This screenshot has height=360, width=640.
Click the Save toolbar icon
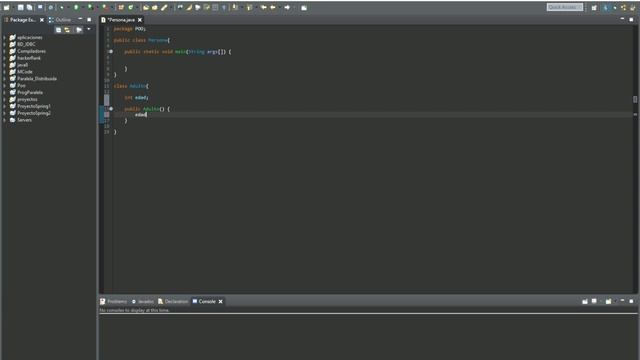20,7
